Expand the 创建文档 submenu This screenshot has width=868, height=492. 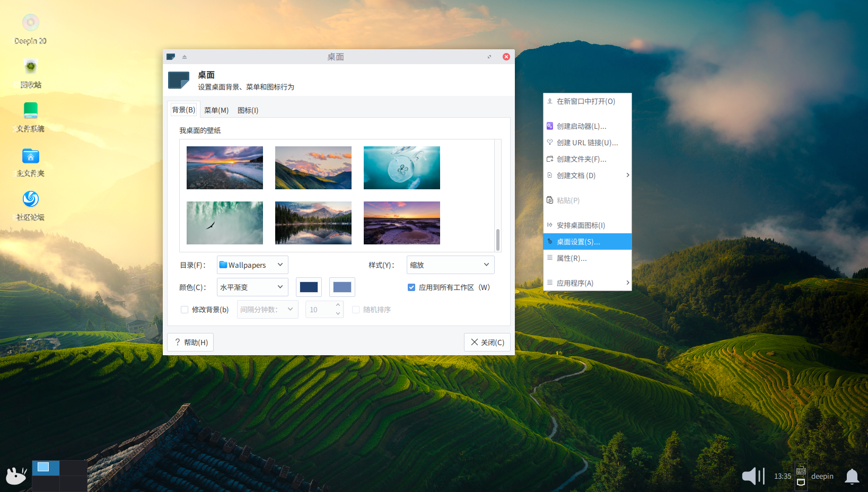pyautogui.click(x=588, y=175)
